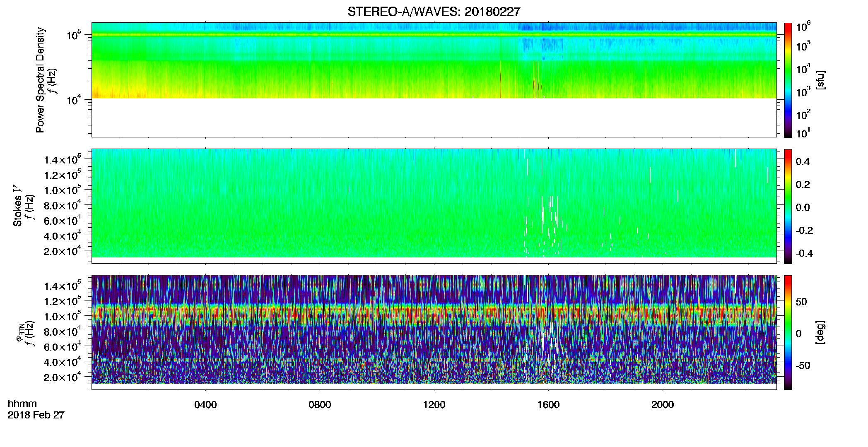Click the power spectral density colorbar

(788, 80)
